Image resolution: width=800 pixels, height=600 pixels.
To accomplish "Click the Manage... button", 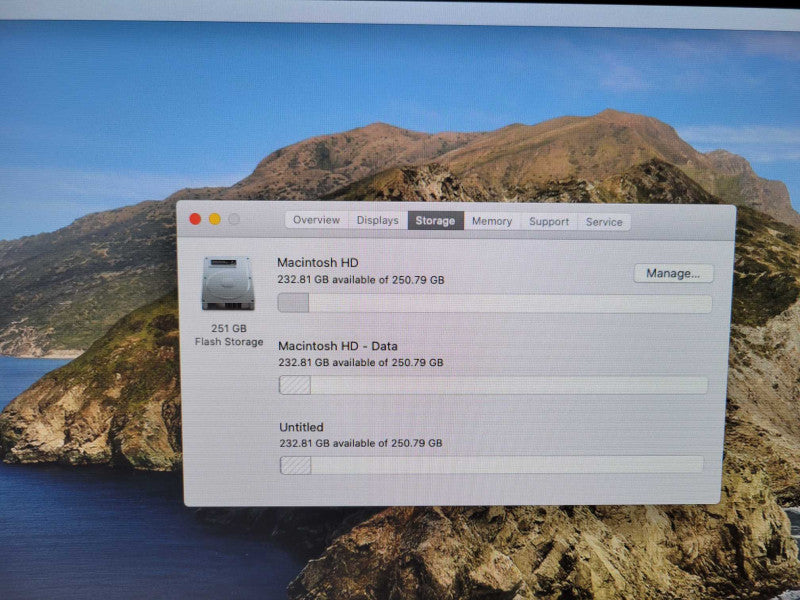I will [673, 273].
